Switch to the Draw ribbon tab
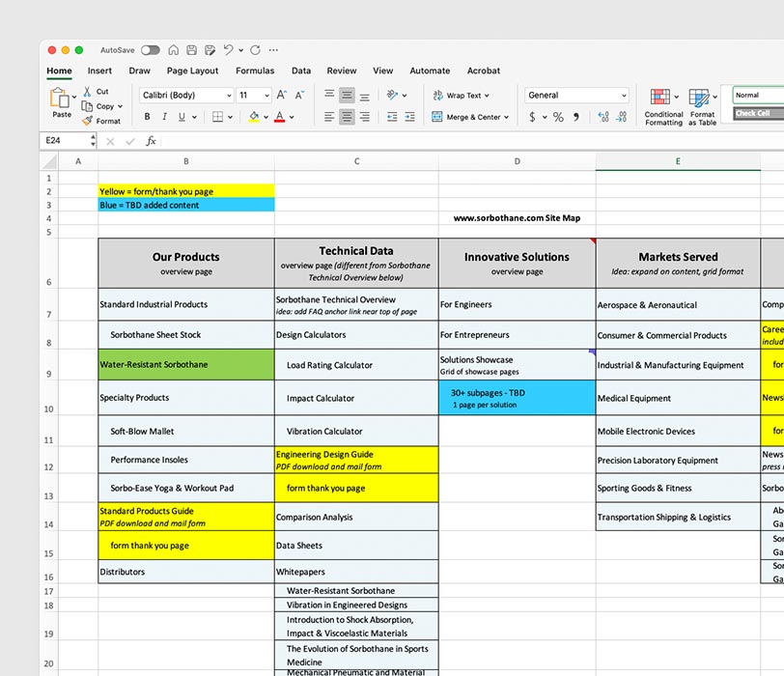Screen dimensions: 784x676 point(139,70)
